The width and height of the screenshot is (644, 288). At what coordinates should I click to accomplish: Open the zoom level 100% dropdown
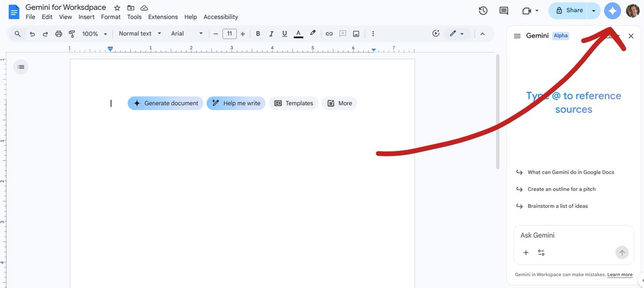tap(94, 34)
